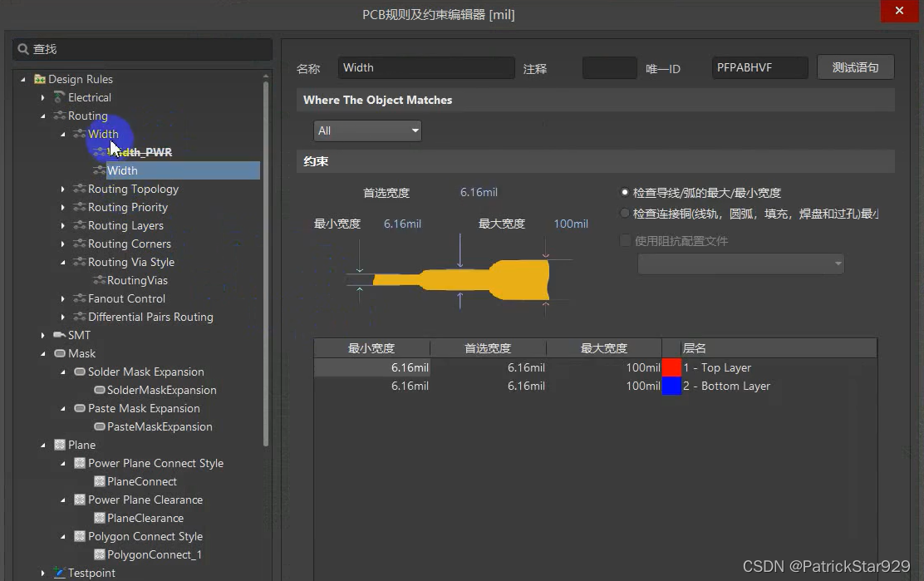The image size is (924, 581).
Task: Click the Mask category icon
Action: (59, 353)
